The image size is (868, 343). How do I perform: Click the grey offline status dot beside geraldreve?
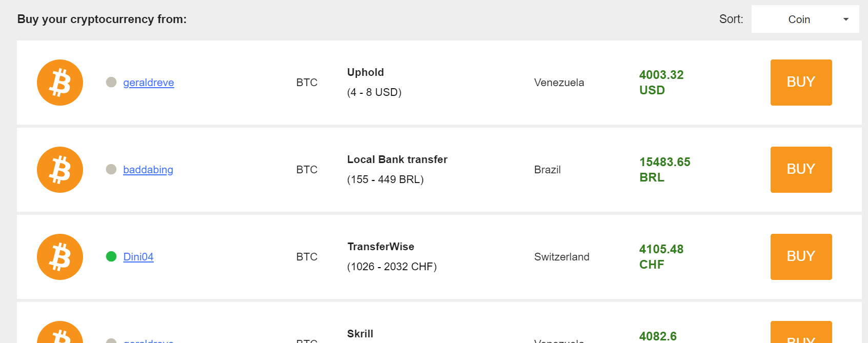pos(111,82)
